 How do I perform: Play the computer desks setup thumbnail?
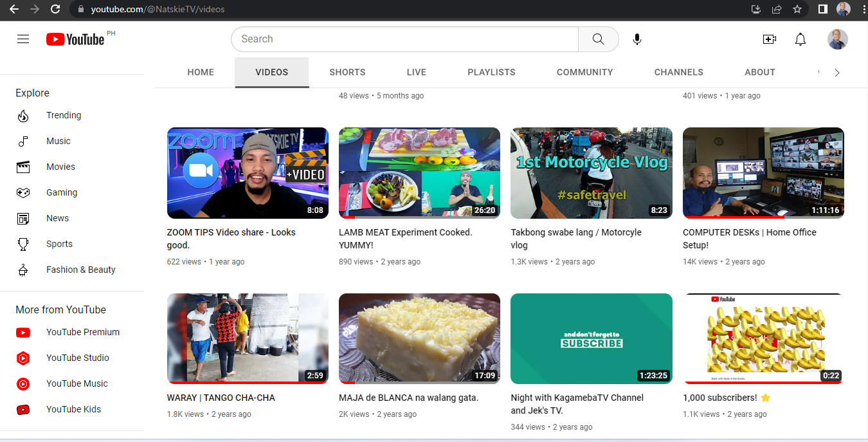pos(763,173)
